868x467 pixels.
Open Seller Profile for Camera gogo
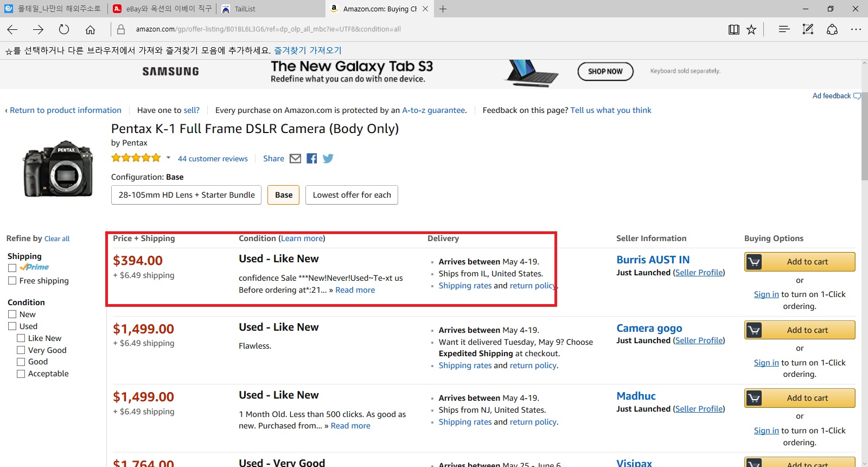point(699,340)
